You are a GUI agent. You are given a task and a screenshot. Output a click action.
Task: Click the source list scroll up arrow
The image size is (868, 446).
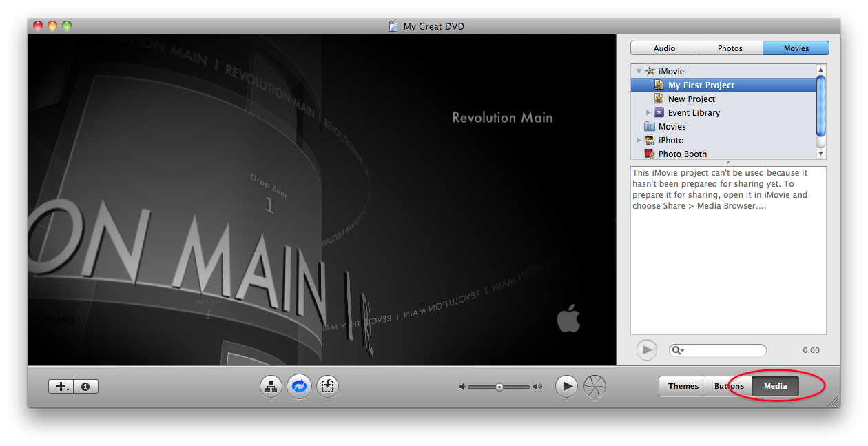[820, 70]
